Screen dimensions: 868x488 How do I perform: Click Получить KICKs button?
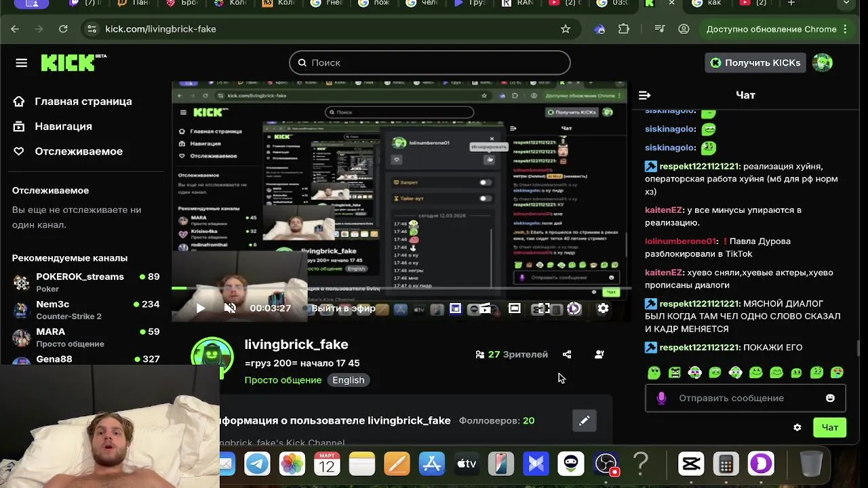[755, 63]
